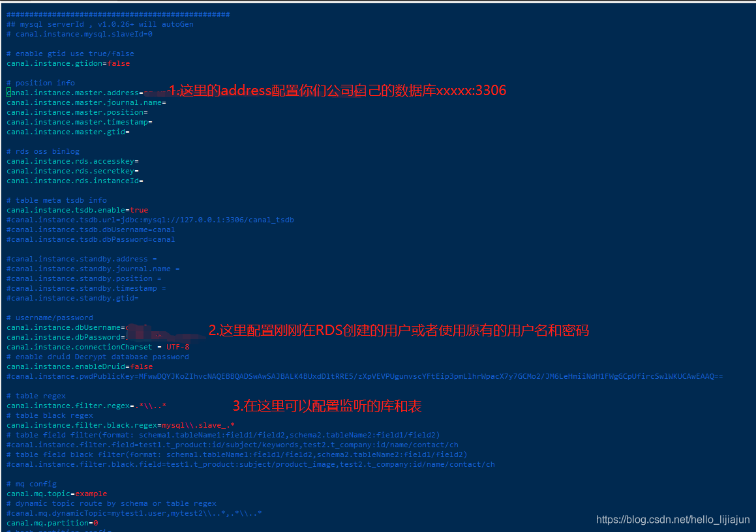Click '#canal.instance.filter.black.field=' line

pyautogui.click(x=250, y=465)
